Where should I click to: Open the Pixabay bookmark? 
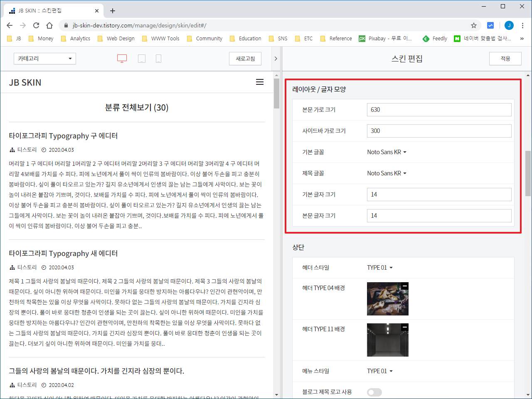coord(385,38)
